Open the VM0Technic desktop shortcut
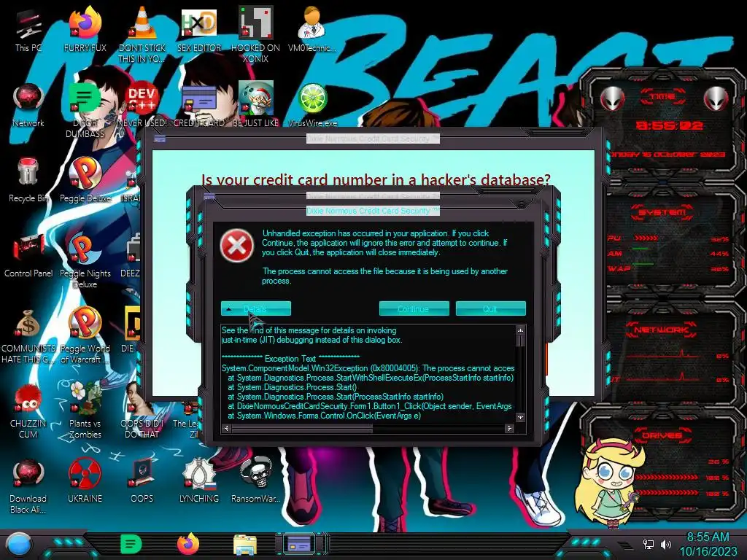 [x=311, y=31]
